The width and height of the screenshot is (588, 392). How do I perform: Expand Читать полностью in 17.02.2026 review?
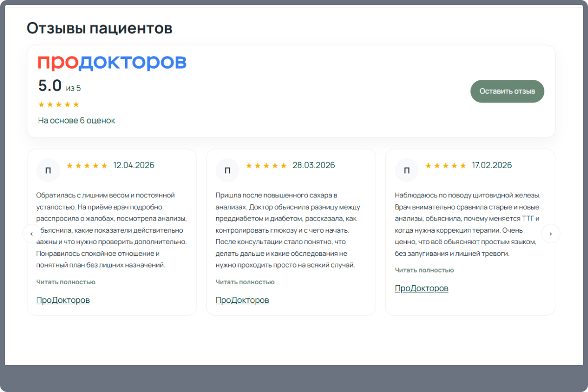424,270
